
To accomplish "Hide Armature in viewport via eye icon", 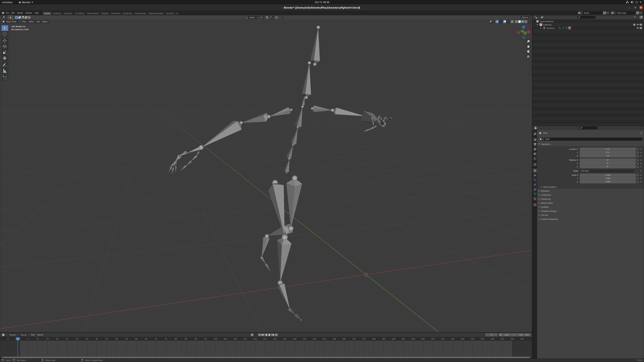I will click(637, 28).
